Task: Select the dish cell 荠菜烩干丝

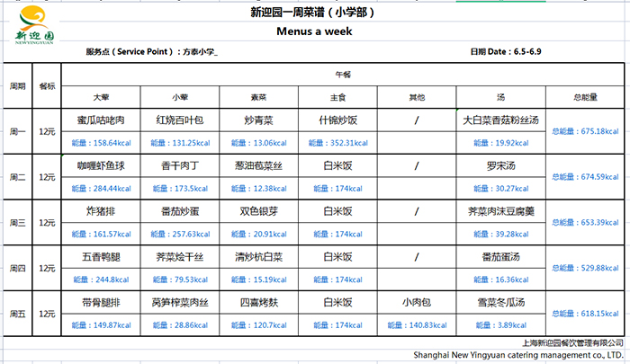Action: pyautogui.click(x=180, y=257)
